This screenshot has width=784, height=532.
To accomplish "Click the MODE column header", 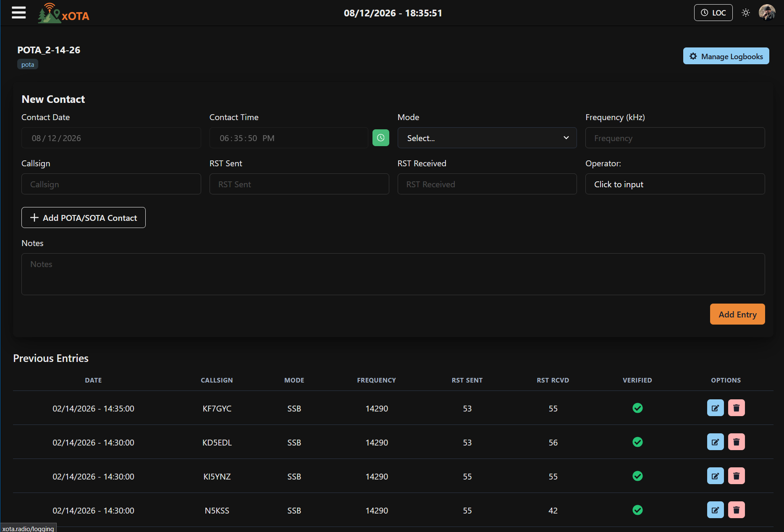I will coord(294,380).
